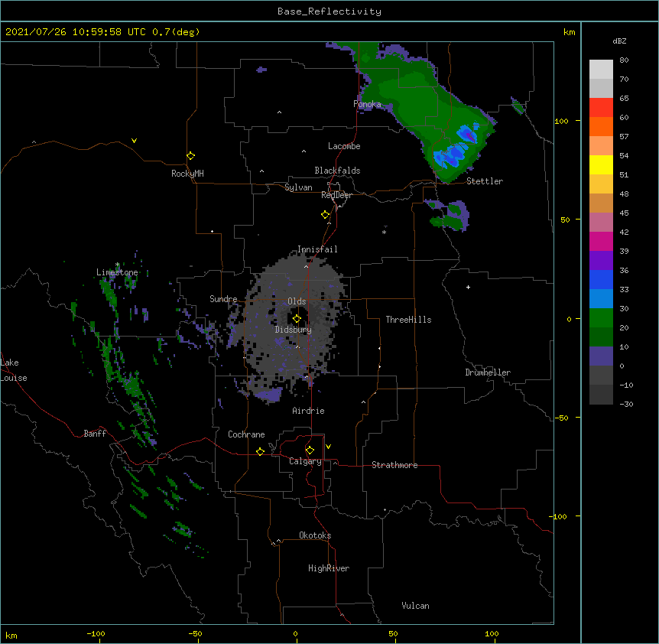
Task: Click the Banff town label
Action: pyautogui.click(x=95, y=434)
